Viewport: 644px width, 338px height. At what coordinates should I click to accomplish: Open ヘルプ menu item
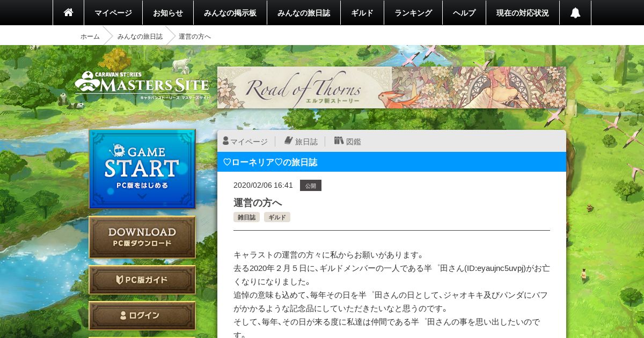point(464,12)
